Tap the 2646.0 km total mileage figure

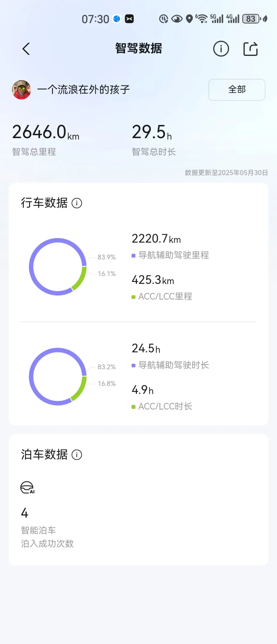46,132
